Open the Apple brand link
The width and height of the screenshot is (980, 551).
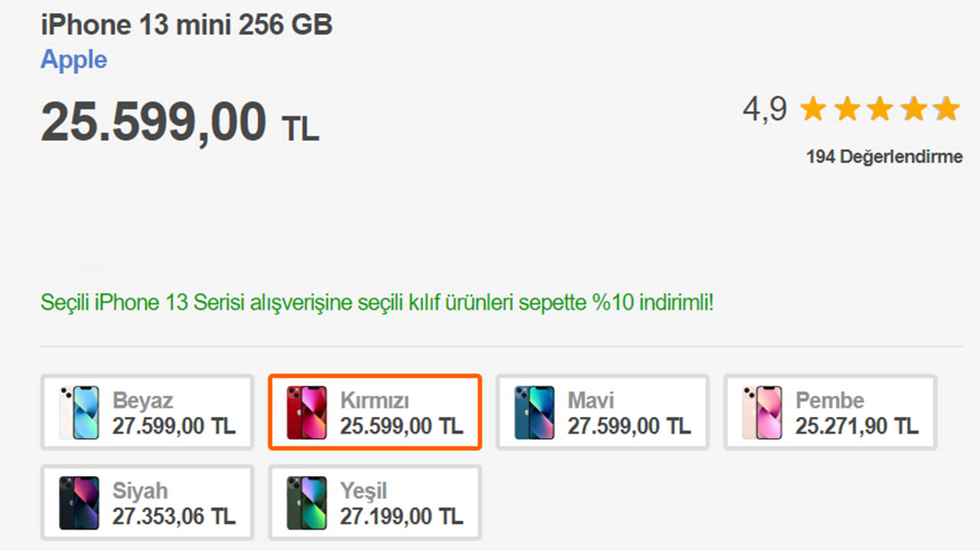click(x=73, y=60)
